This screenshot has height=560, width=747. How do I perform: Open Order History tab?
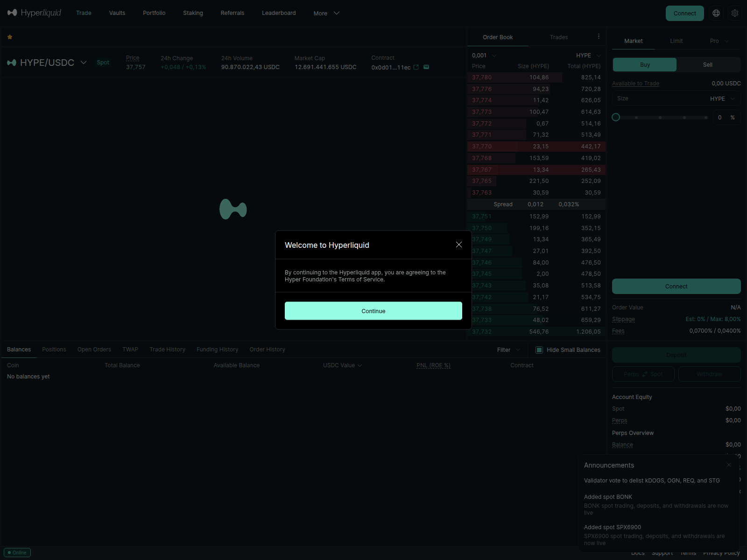(x=268, y=350)
